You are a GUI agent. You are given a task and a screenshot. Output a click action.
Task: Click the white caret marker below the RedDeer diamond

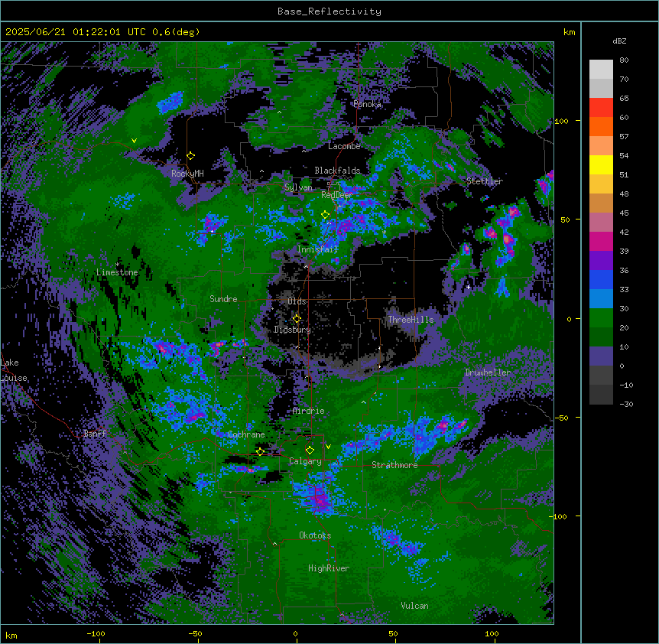click(329, 223)
